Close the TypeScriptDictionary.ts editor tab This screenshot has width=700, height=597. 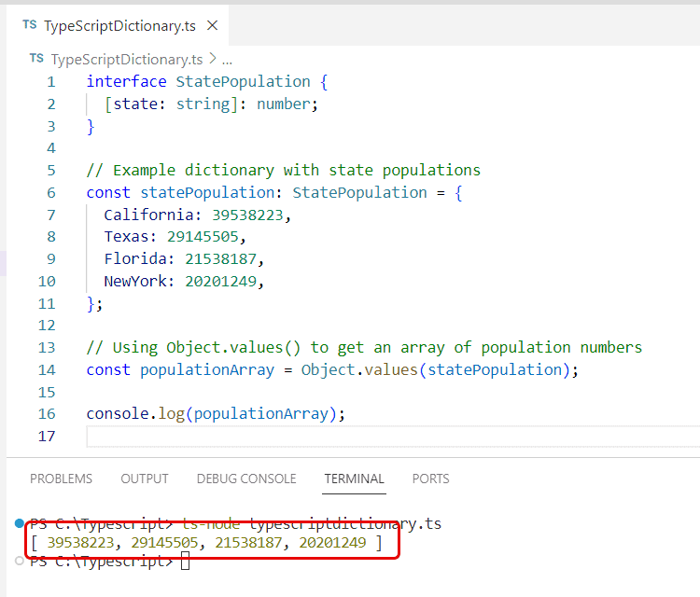pos(213,25)
